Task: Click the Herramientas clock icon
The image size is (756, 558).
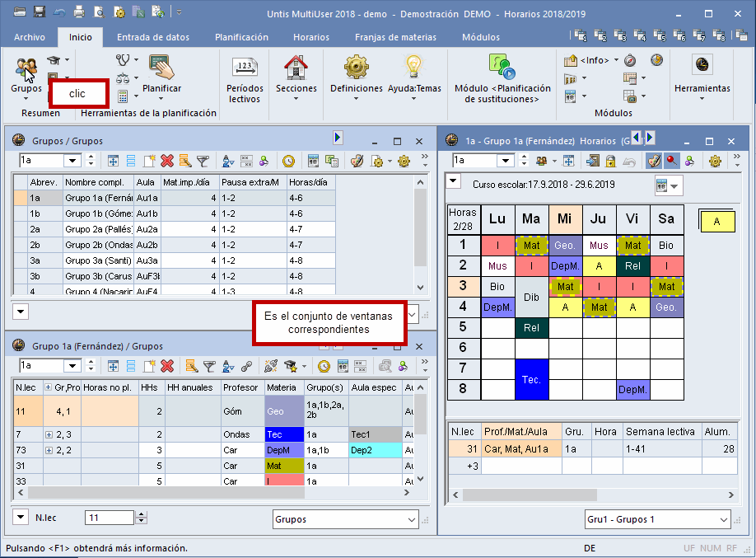Action: 702,66
